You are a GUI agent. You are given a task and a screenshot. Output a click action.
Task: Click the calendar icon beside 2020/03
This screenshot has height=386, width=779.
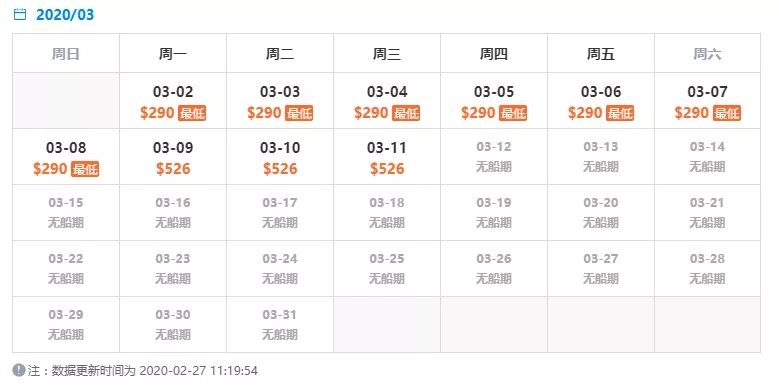tap(19, 14)
